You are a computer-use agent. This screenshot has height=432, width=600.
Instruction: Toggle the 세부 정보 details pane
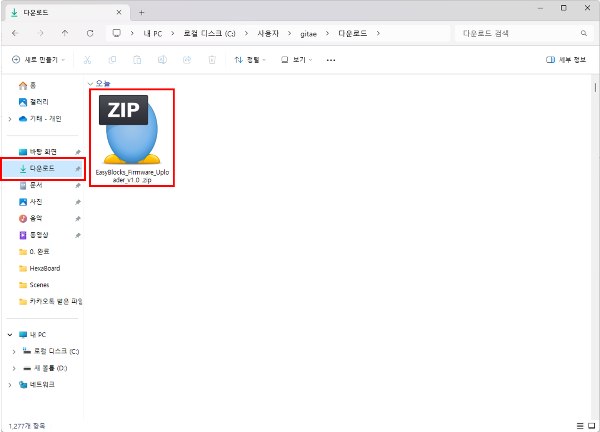tap(566, 60)
